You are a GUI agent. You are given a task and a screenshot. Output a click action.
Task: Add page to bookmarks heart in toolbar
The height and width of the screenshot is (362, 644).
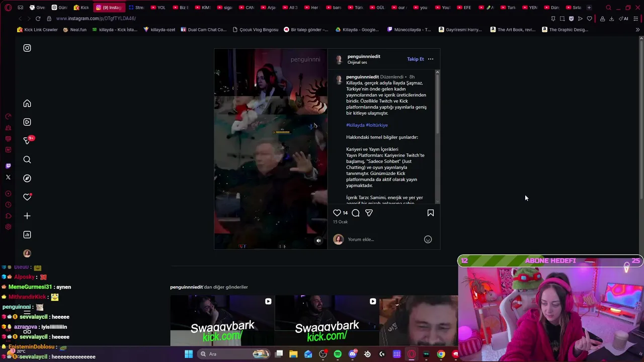coord(590,19)
